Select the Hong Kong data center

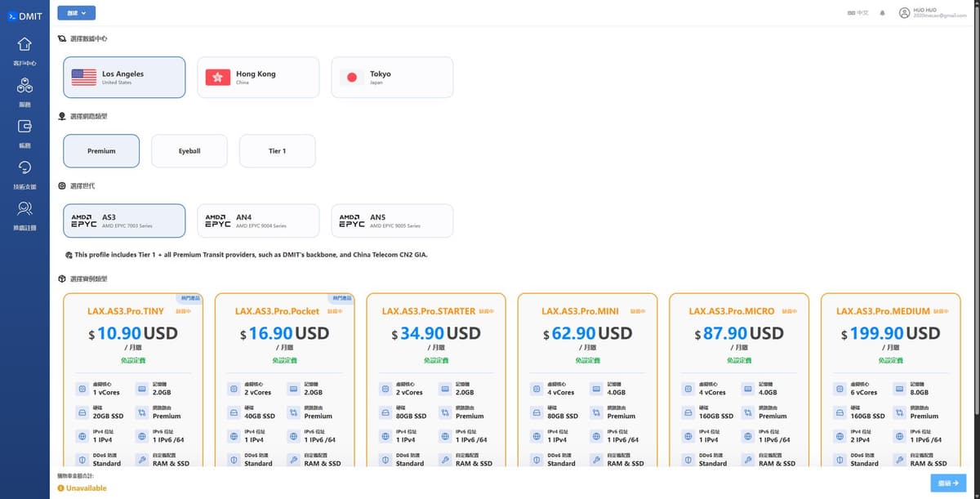(x=258, y=78)
